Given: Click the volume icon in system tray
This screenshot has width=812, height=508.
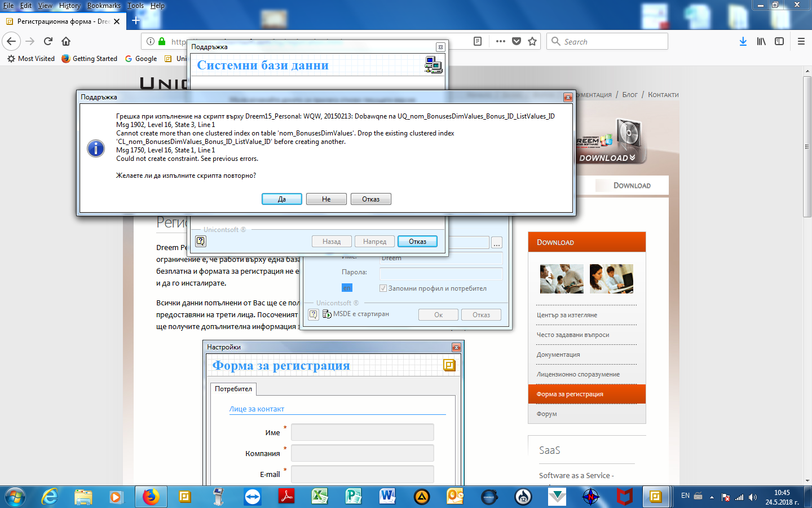Looking at the screenshot, I should pos(753,497).
